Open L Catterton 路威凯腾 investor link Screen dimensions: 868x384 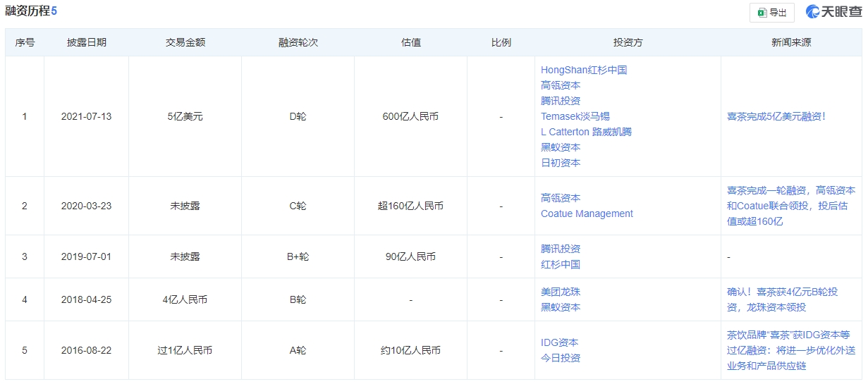tap(586, 132)
